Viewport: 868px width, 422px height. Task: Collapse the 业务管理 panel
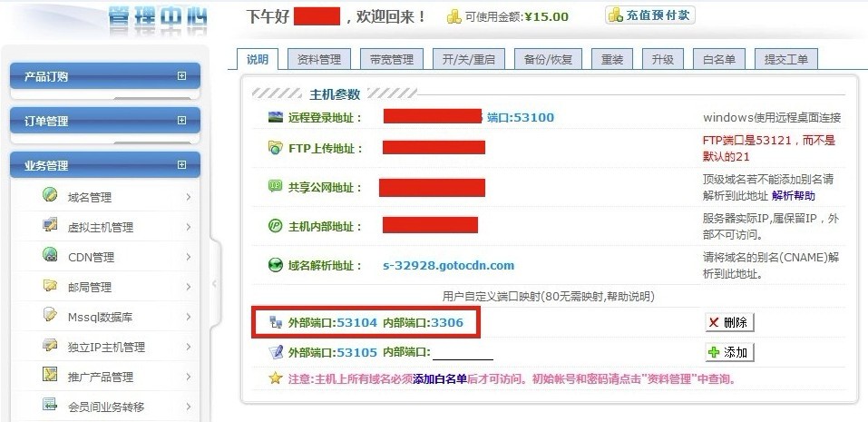[181, 164]
